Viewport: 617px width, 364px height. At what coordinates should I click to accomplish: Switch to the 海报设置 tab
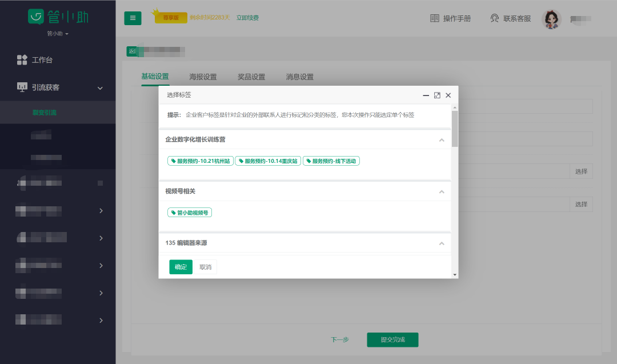coord(203,77)
